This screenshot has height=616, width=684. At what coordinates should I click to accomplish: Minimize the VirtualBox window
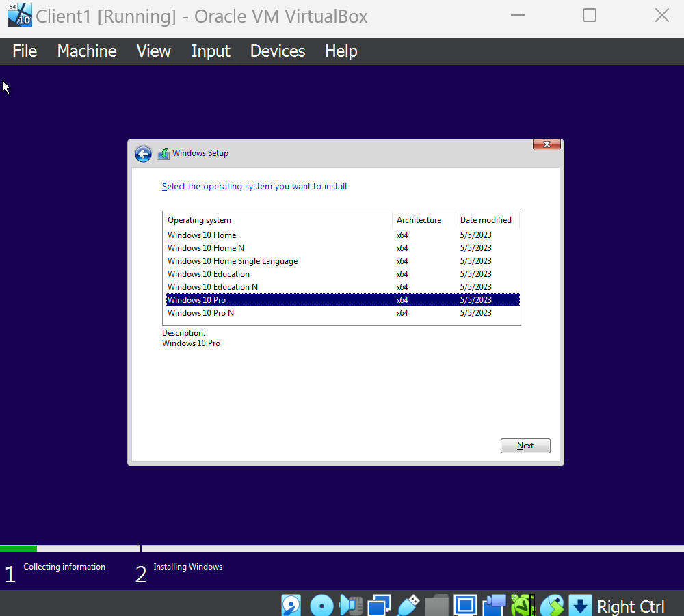coord(517,15)
